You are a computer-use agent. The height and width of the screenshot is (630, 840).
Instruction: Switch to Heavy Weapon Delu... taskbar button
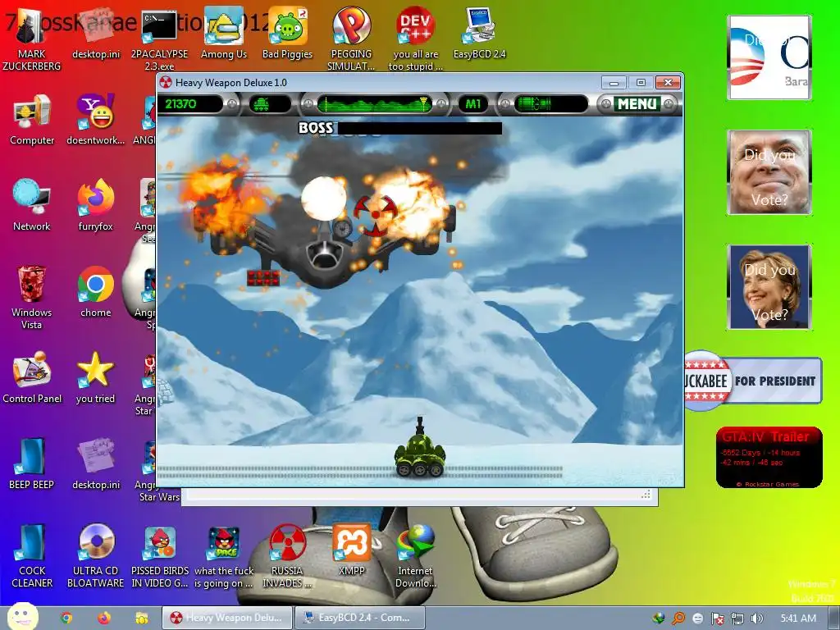pos(227,618)
